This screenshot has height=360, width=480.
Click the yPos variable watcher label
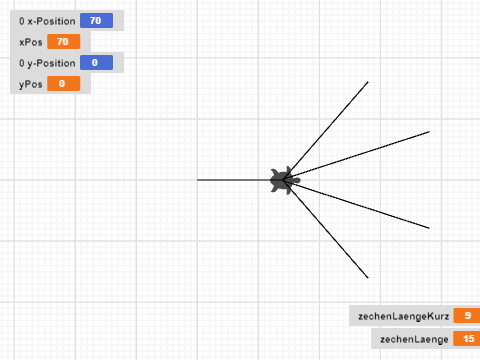pos(31,84)
